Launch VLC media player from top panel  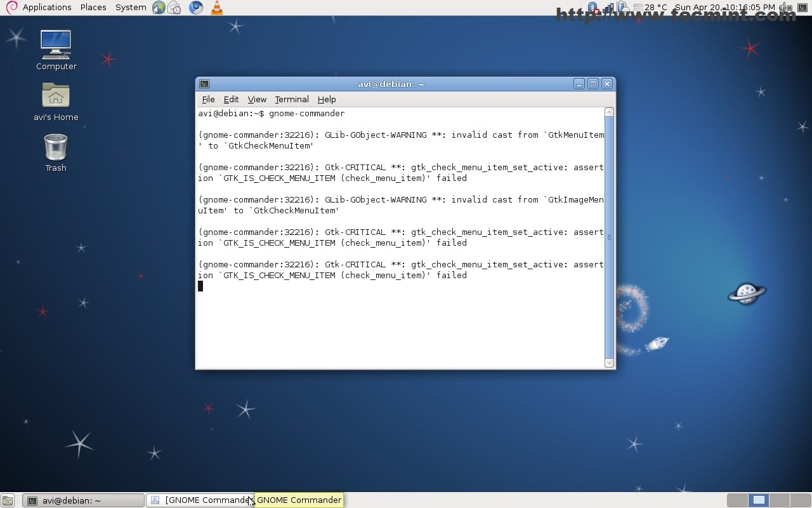pos(217,8)
